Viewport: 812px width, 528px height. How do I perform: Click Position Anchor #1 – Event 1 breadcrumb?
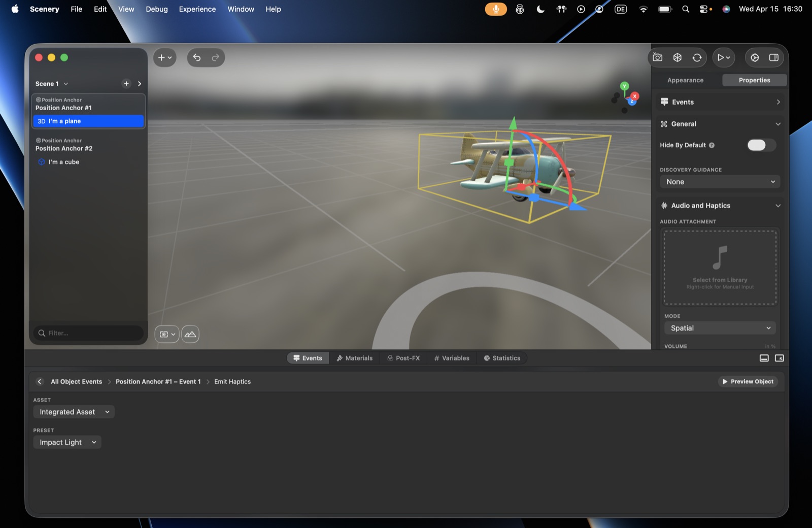pos(158,382)
